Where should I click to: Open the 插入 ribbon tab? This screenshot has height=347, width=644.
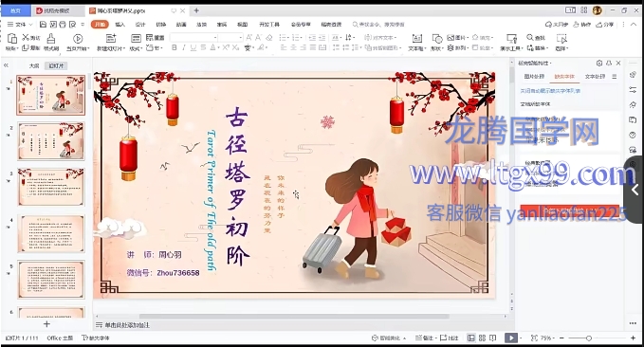(x=120, y=25)
